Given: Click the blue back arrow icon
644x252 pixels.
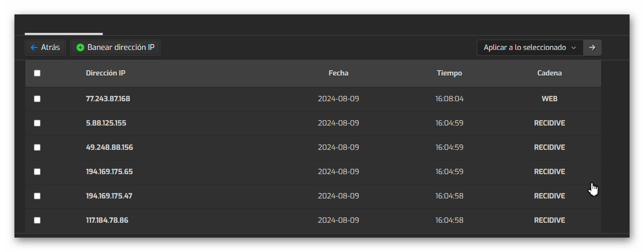Looking at the screenshot, I should tap(34, 47).
